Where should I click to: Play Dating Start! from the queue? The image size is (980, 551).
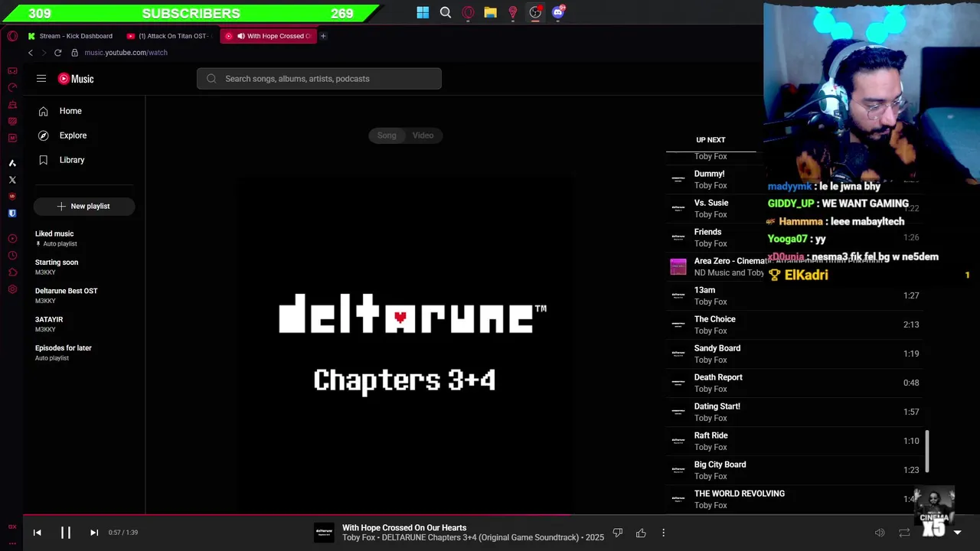pyautogui.click(x=795, y=412)
